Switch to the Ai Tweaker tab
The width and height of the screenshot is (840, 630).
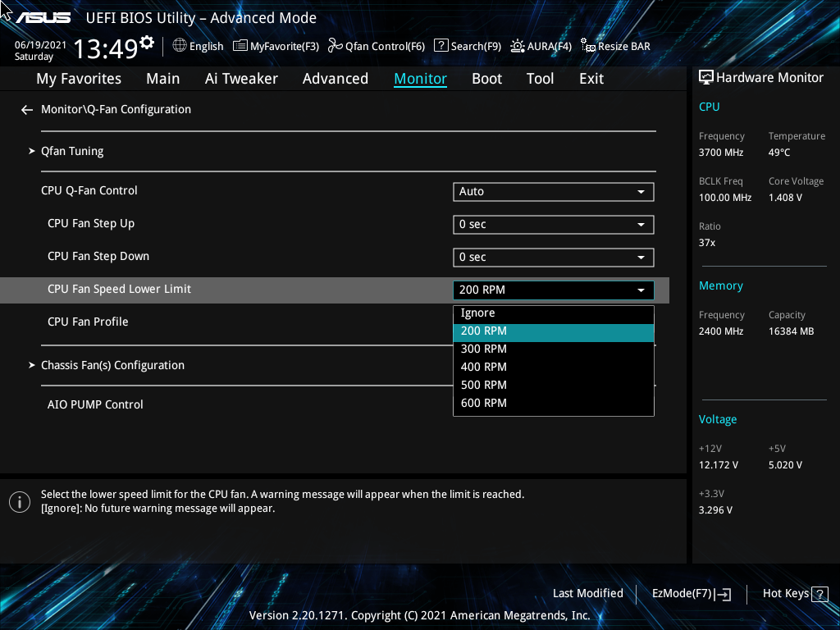[x=241, y=78]
